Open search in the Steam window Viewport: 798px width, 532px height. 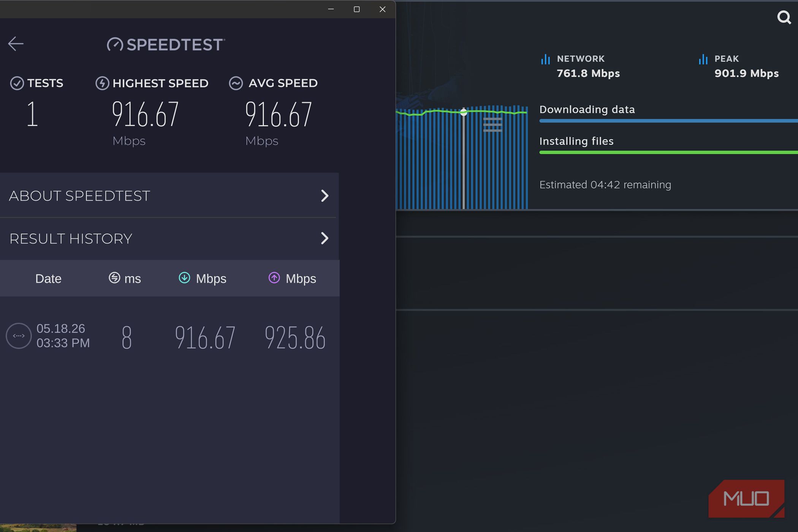[x=784, y=17]
